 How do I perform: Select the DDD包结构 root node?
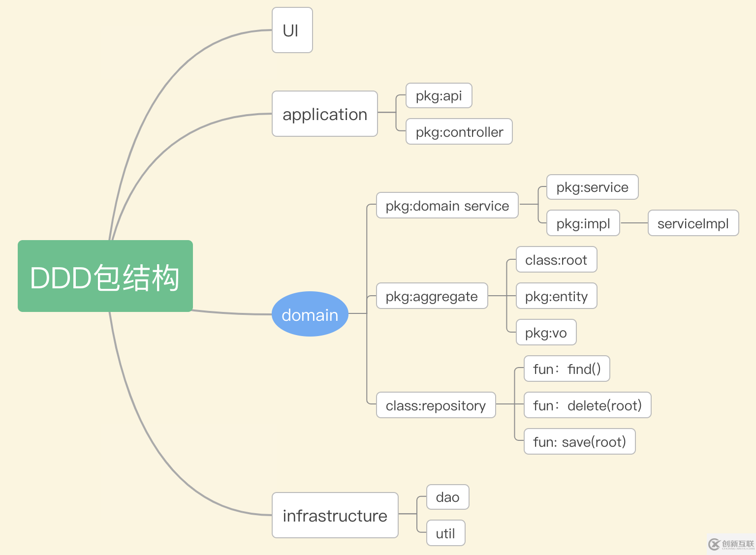[105, 276]
